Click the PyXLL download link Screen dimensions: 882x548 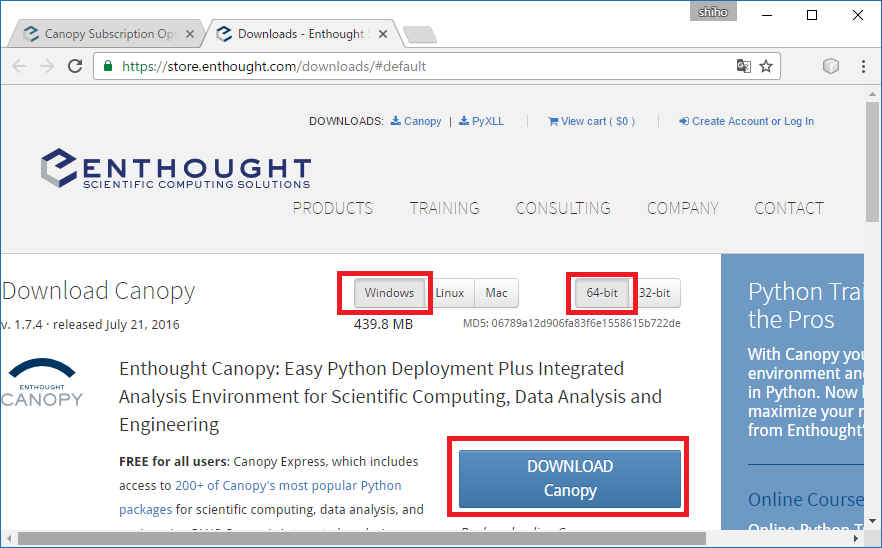click(482, 121)
